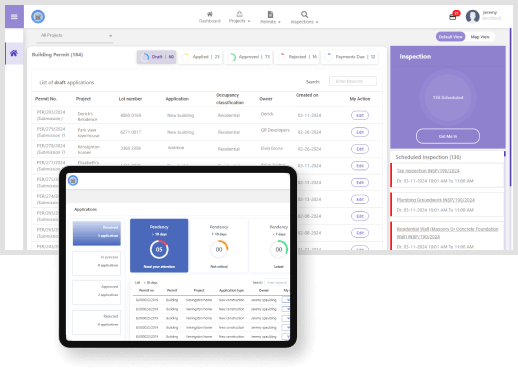Click the Lot number column header
Screen dimensions: 518x374
pyautogui.click(x=130, y=99)
